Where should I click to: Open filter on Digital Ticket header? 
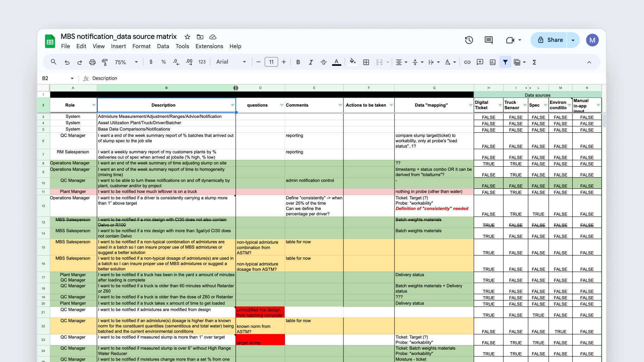(x=500, y=105)
